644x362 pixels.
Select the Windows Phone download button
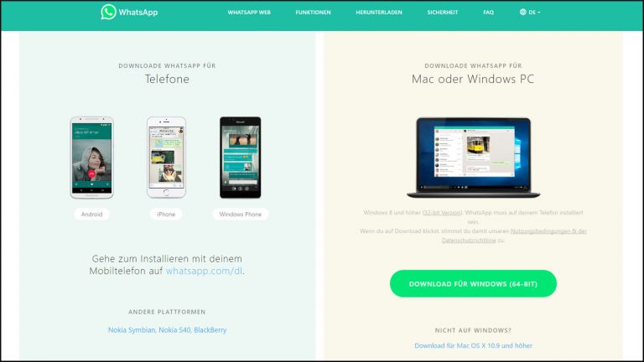tap(241, 215)
